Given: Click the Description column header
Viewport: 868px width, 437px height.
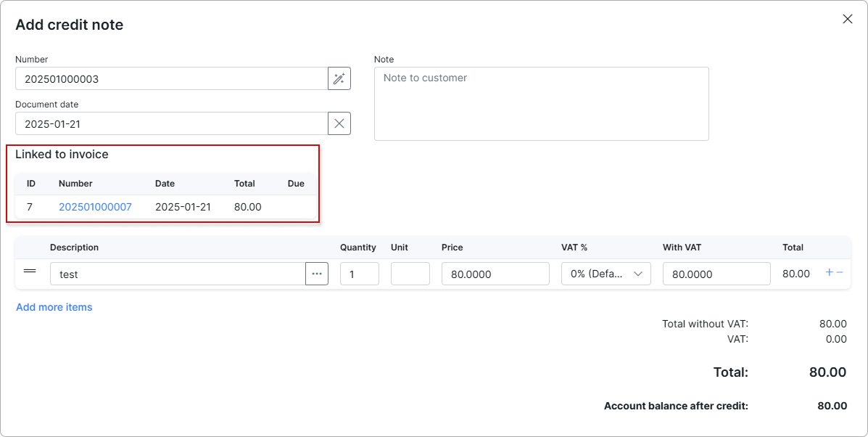Looking at the screenshot, I should 74,247.
